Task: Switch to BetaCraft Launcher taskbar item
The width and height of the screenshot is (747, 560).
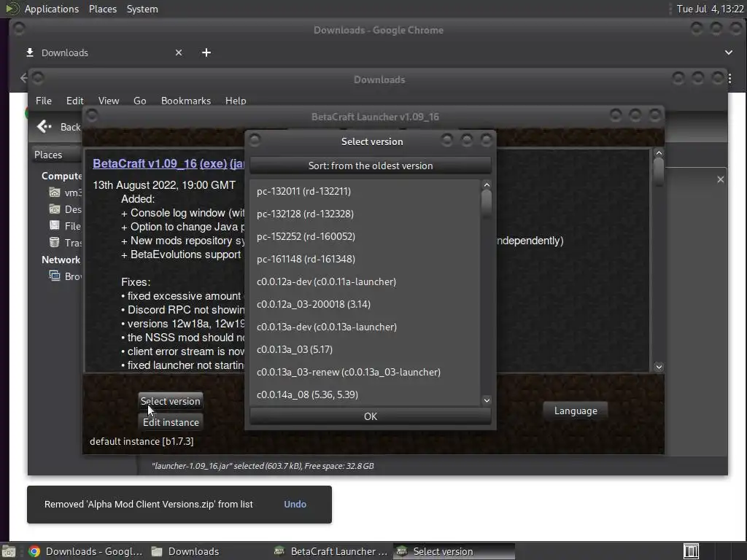Action: coord(332,551)
